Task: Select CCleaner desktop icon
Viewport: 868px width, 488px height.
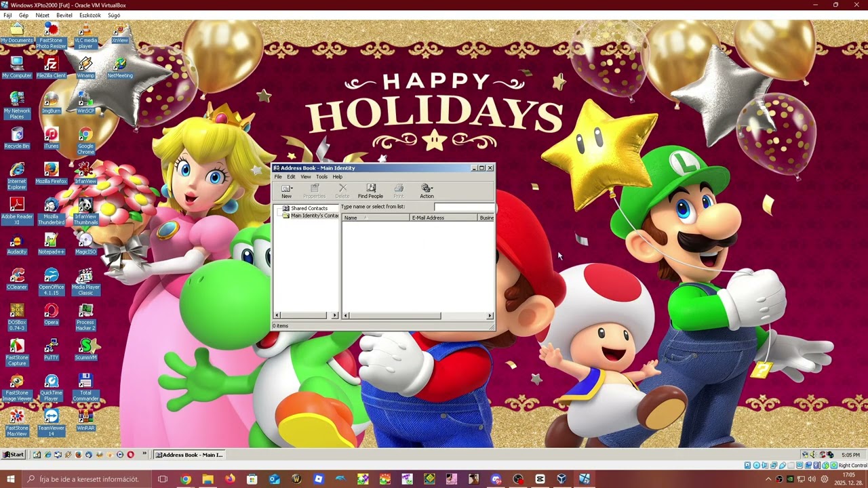Action: pos(17,280)
